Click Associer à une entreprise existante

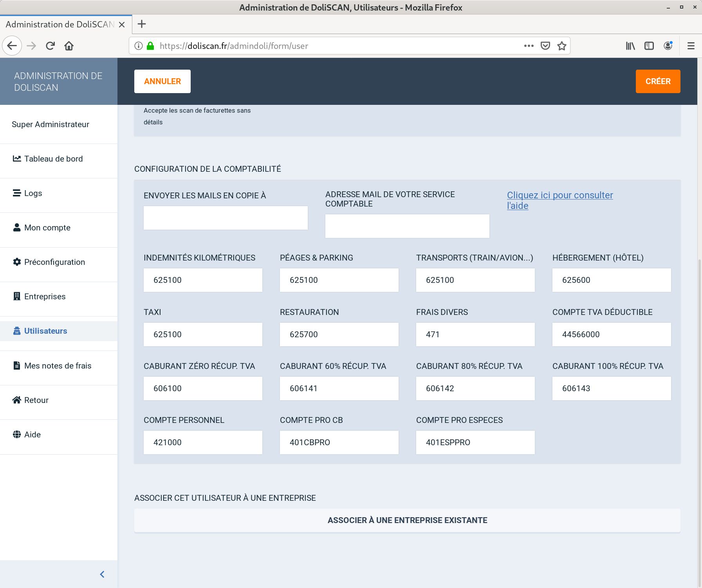coord(407,520)
